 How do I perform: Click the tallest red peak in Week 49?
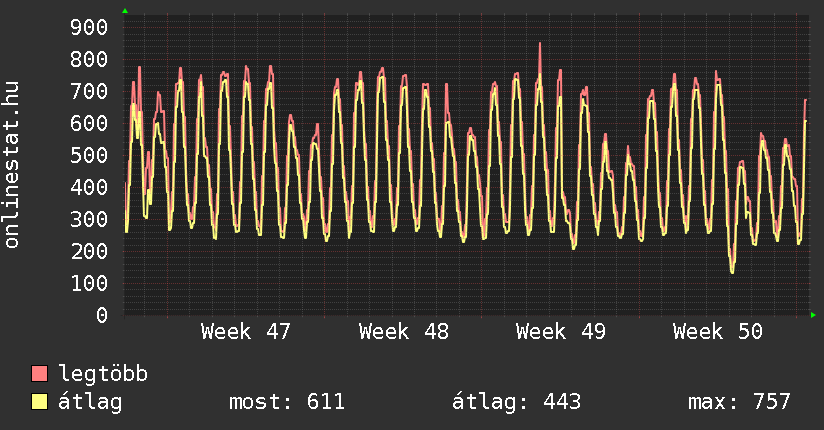(x=540, y=44)
